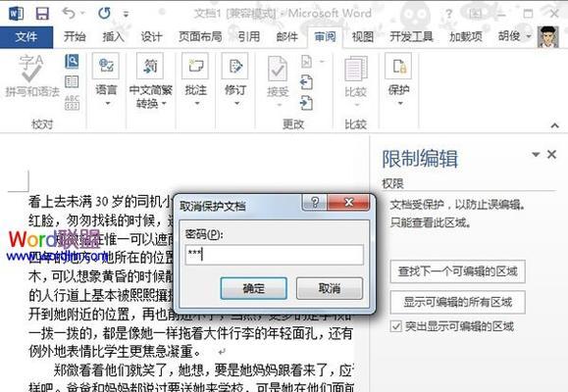Open the quick access toolbar customize dropdown
The image size is (568, 392).
pyautogui.click(x=126, y=14)
